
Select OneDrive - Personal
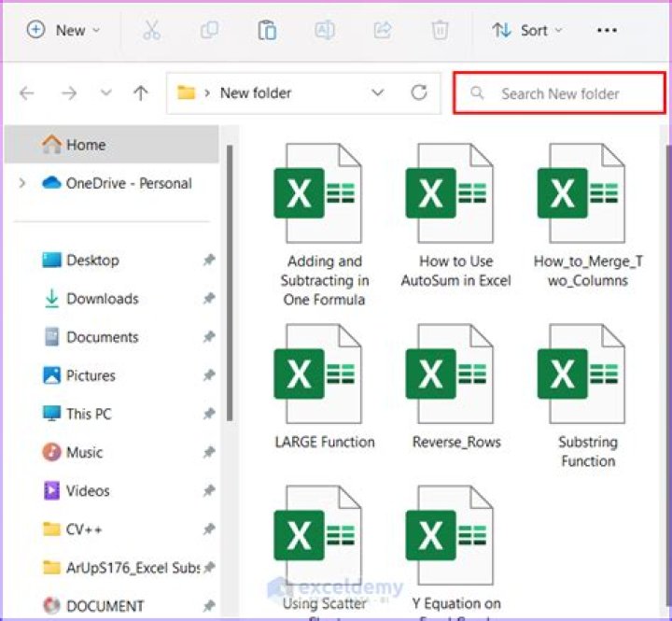point(117,184)
